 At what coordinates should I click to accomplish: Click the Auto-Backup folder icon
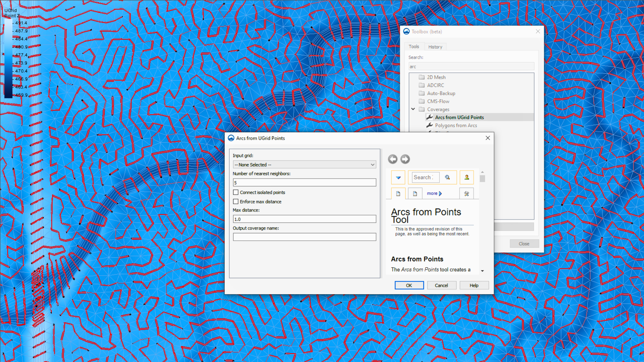point(422,93)
